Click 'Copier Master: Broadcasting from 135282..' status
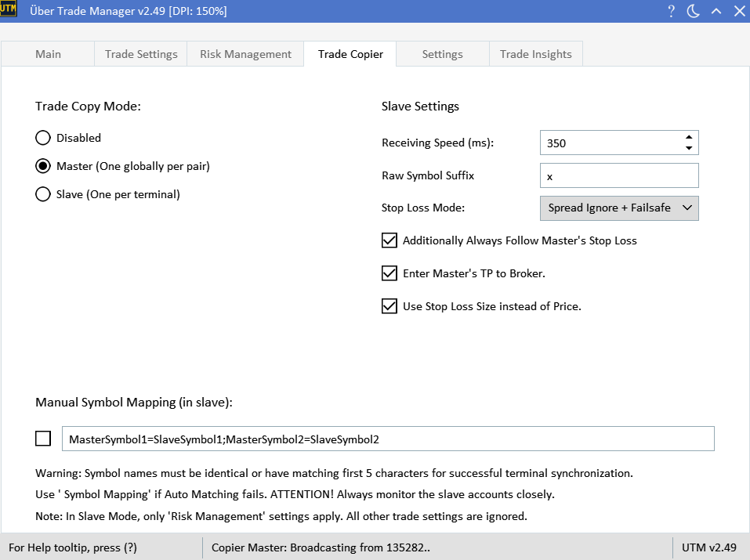Viewport: 750px width, 560px height. click(x=321, y=547)
